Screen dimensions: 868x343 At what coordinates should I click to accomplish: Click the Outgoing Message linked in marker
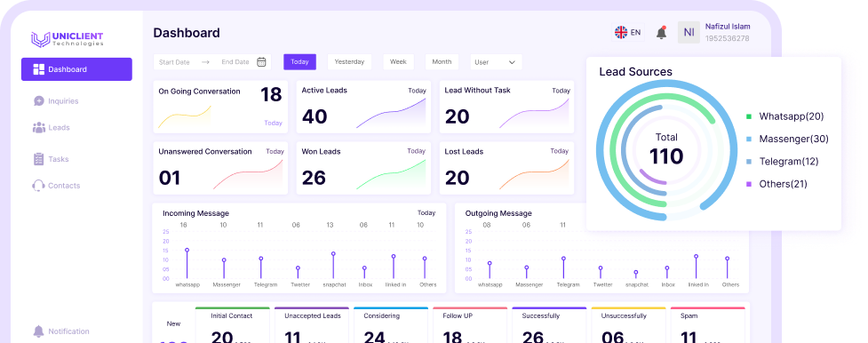pos(696,257)
